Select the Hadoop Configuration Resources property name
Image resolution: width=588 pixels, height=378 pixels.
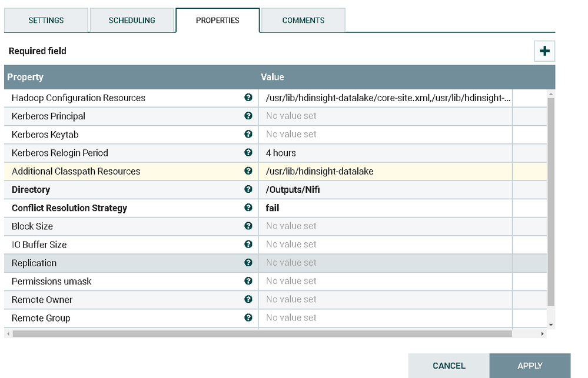tap(78, 98)
